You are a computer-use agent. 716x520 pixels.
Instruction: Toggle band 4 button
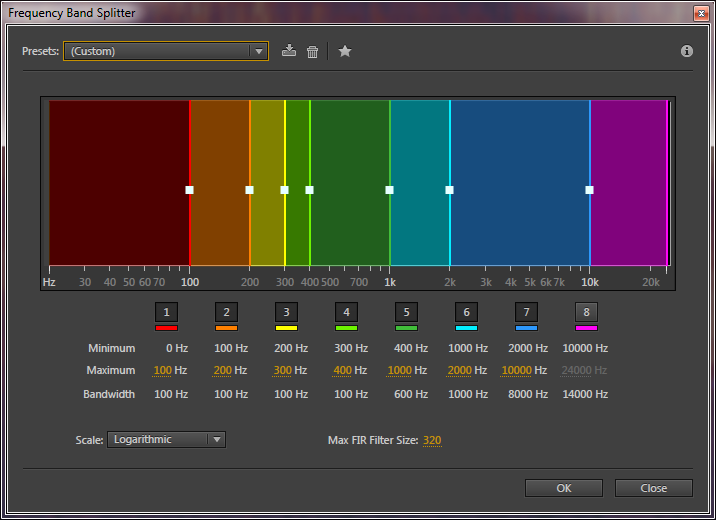pos(346,311)
